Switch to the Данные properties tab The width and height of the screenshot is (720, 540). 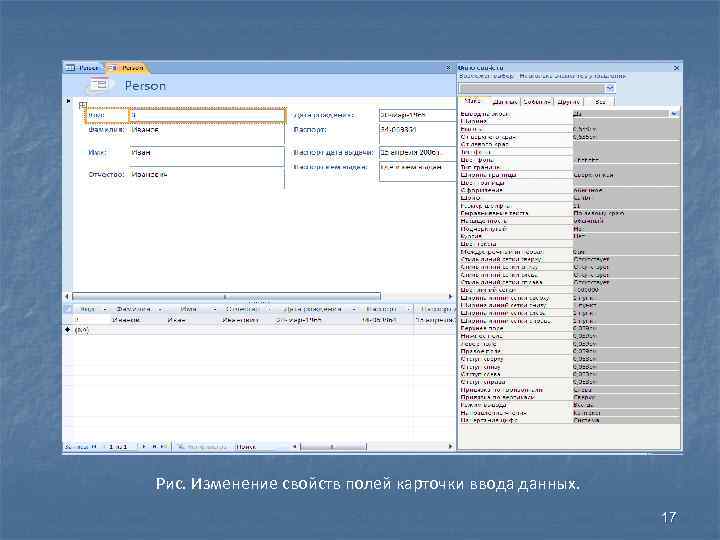pos(505,102)
